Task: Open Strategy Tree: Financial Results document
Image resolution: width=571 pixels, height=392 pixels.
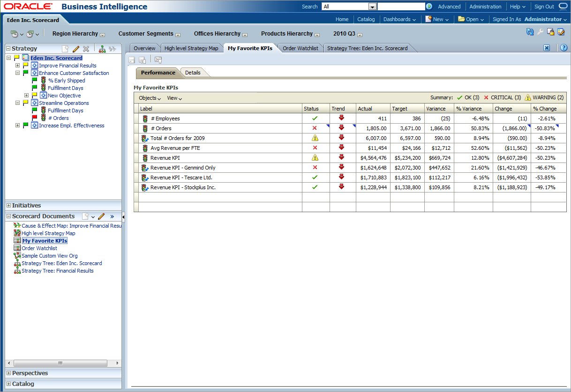Action: point(58,271)
